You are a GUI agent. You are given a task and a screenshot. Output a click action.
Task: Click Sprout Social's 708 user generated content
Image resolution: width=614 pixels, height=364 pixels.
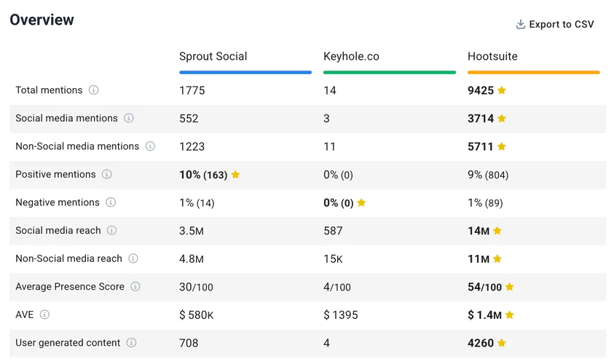[189, 344]
